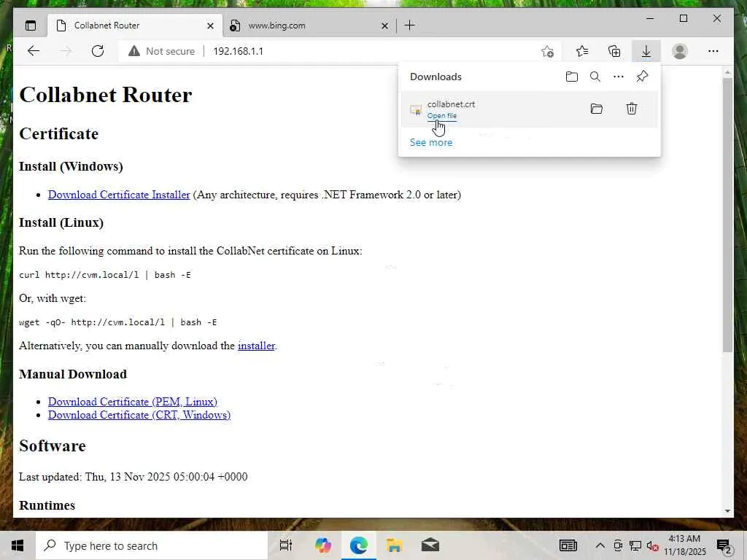Search downloads in the Downloads panel

[x=595, y=77]
